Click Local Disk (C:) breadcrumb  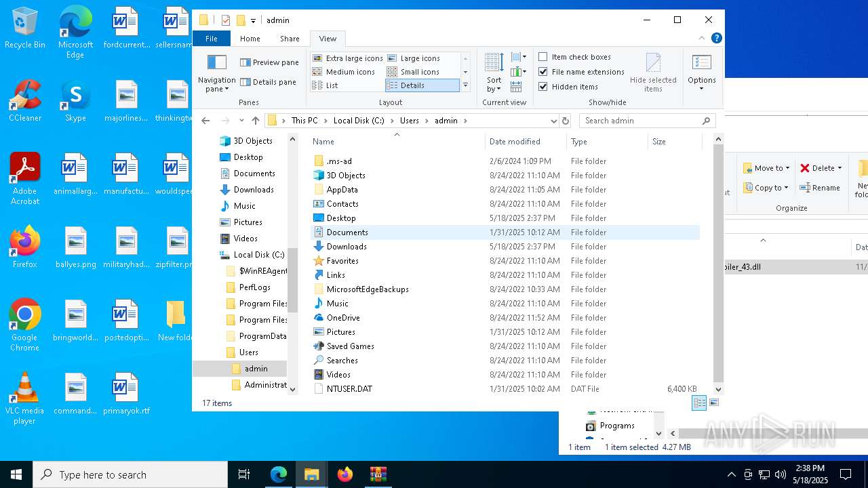tap(359, 121)
